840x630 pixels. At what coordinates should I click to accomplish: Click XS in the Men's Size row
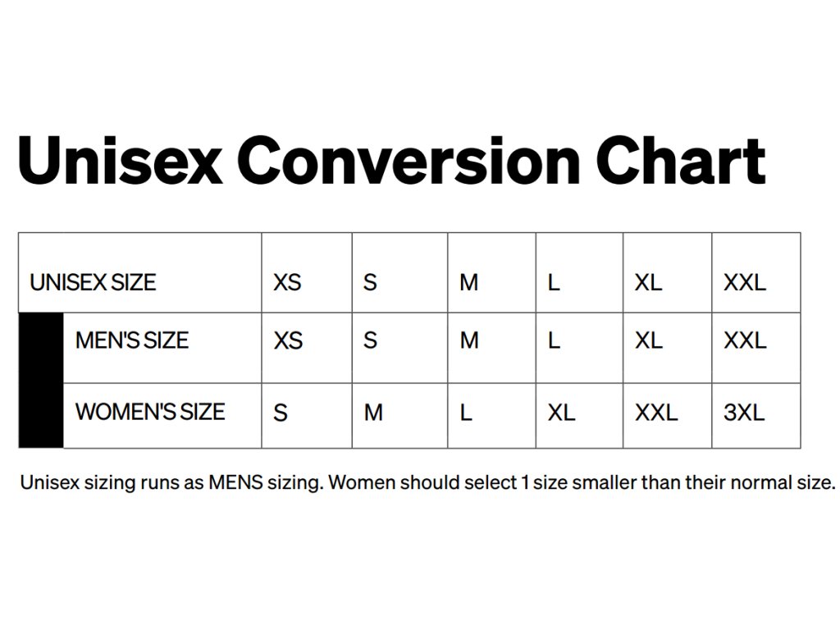288,340
